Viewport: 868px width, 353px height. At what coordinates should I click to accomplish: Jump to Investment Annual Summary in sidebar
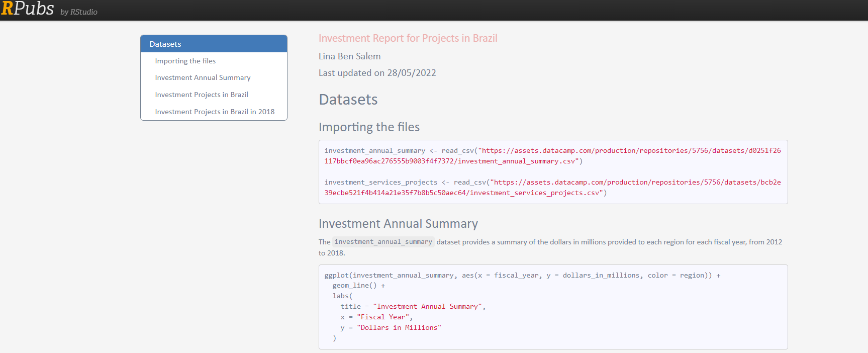(x=203, y=77)
